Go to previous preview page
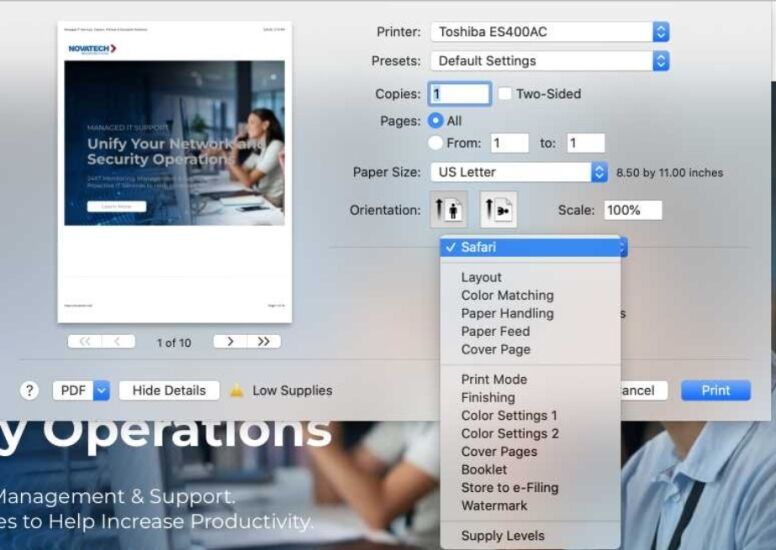This screenshot has width=776, height=550. [118, 342]
